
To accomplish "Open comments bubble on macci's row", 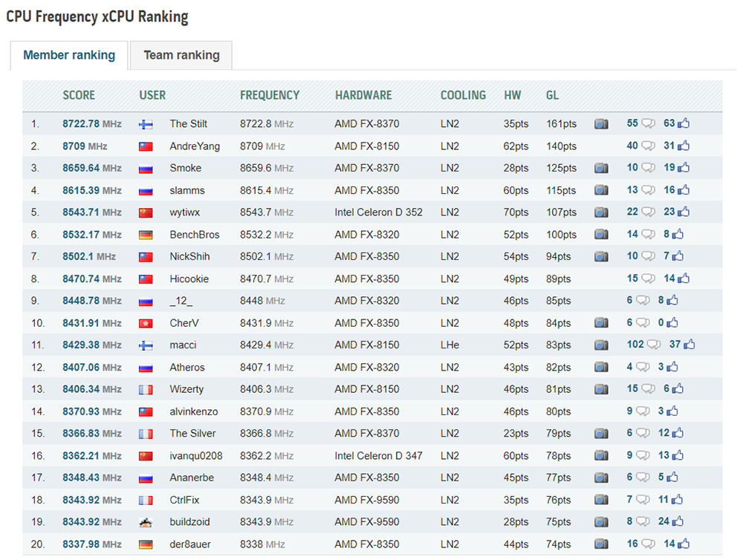I will [x=653, y=345].
